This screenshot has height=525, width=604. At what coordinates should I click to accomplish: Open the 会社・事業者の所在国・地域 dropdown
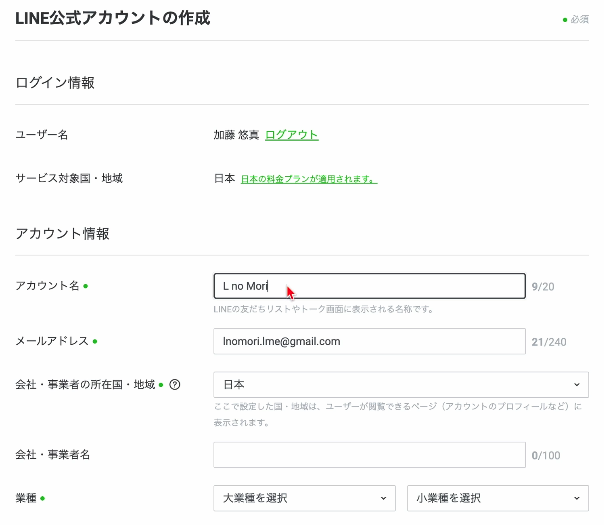tap(401, 384)
